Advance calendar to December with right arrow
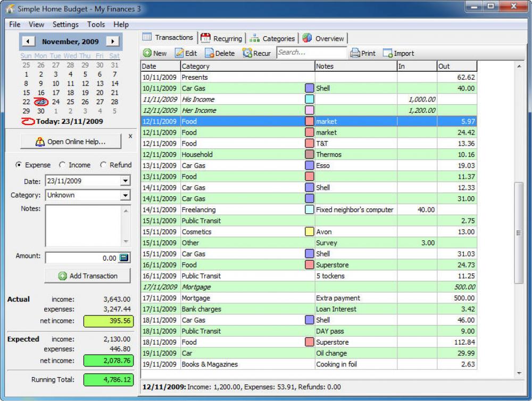The height and width of the screenshot is (401, 532). 113,41
